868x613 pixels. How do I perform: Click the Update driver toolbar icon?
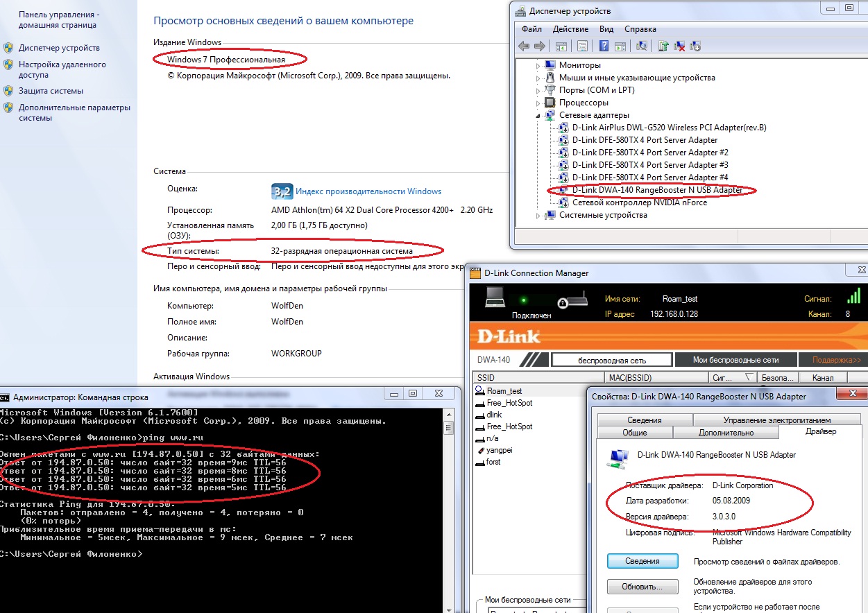pyautogui.click(x=664, y=46)
